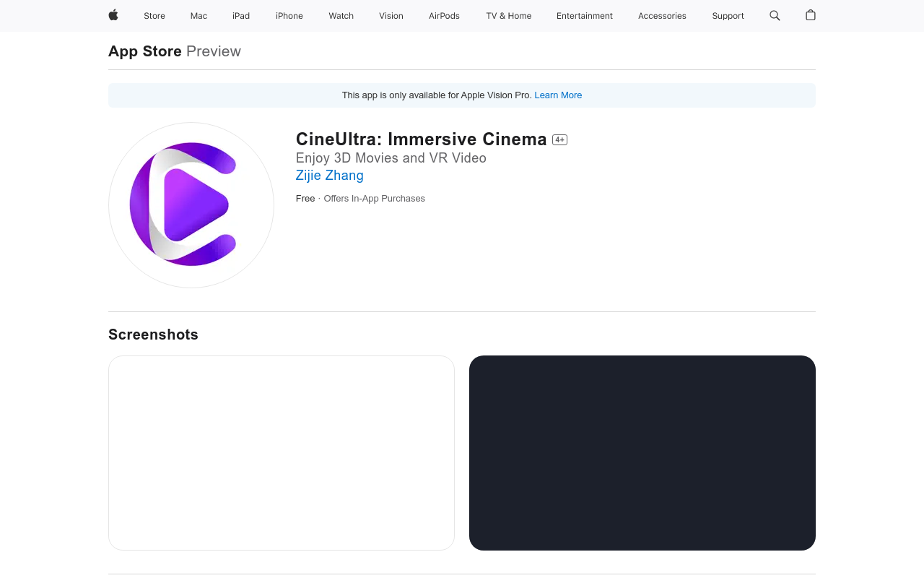Open the TV & Home menu item
The height and width of the screenshot is (578, 924).
(x=508, y=16)
